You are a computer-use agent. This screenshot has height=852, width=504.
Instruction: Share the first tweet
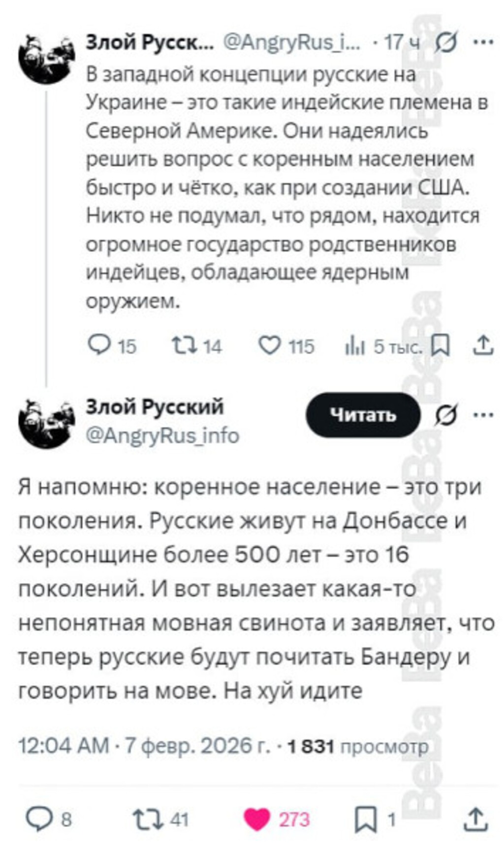click(x=482, y=346)
